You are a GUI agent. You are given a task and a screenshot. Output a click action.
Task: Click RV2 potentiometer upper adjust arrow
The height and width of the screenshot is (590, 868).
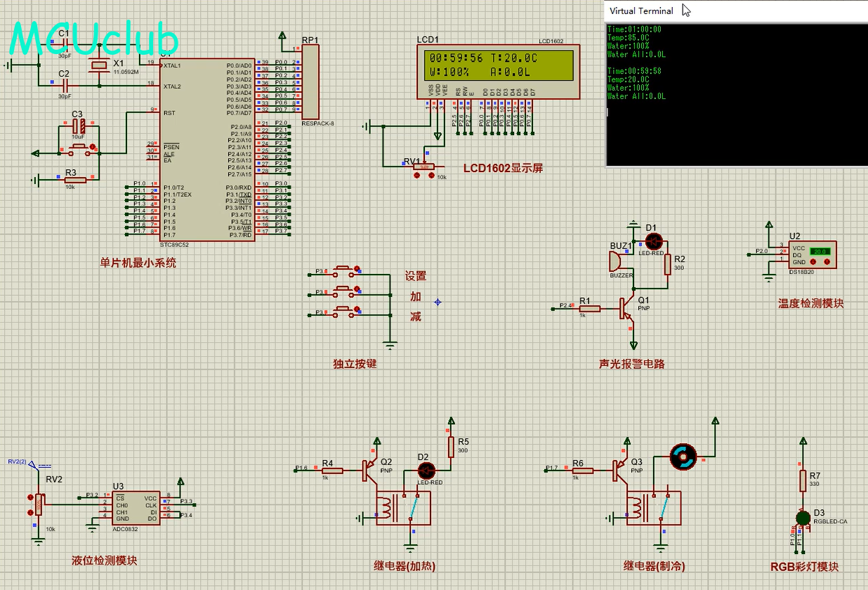click(x=29, y=497)
